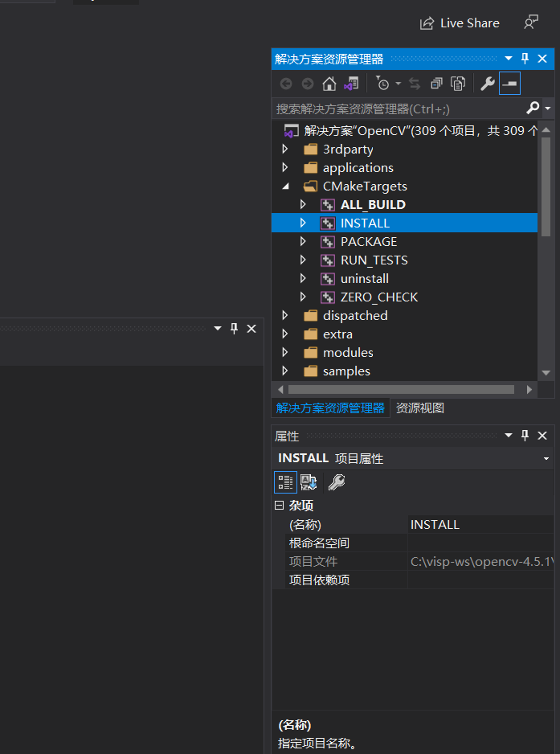Switch between solutions and folder views icon
Viewport: 560px width, 754px height.
[x=351, y=84]
